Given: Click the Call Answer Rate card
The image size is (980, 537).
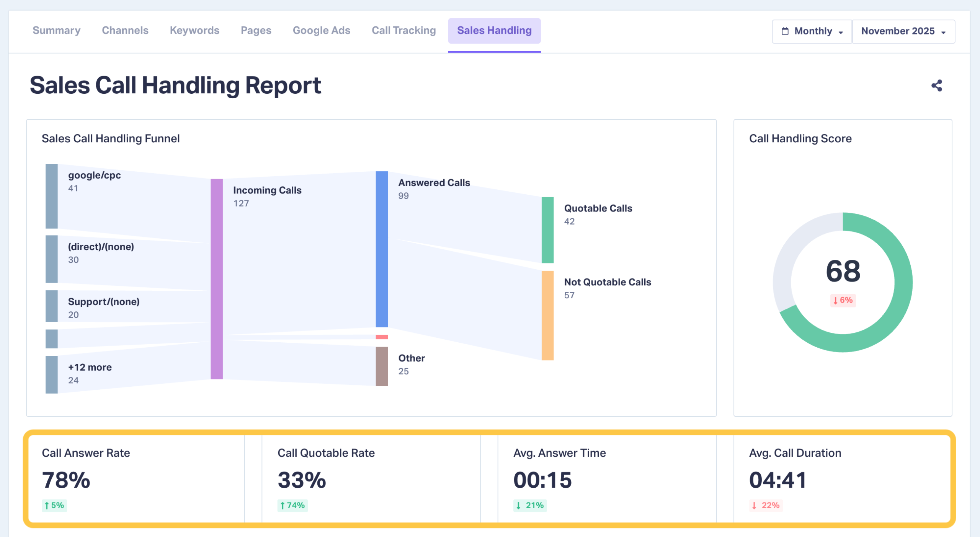Looking at the screenshot, I should click(x=136, y=478).
